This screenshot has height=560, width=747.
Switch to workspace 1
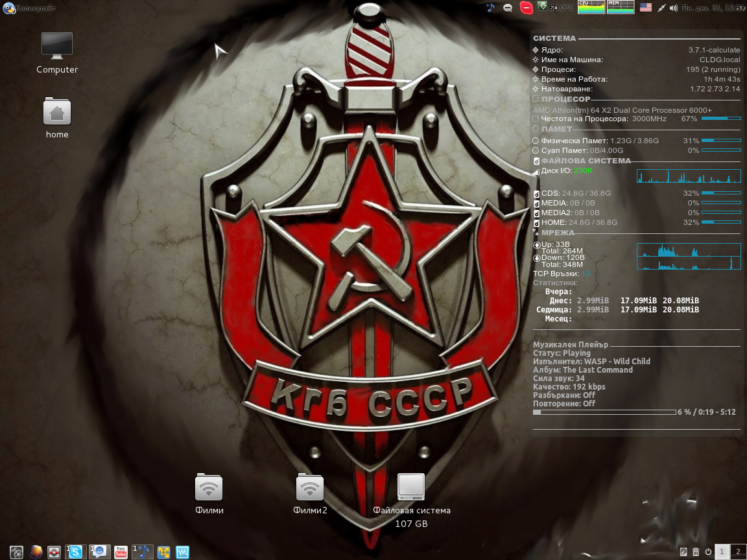coord(721,552)
